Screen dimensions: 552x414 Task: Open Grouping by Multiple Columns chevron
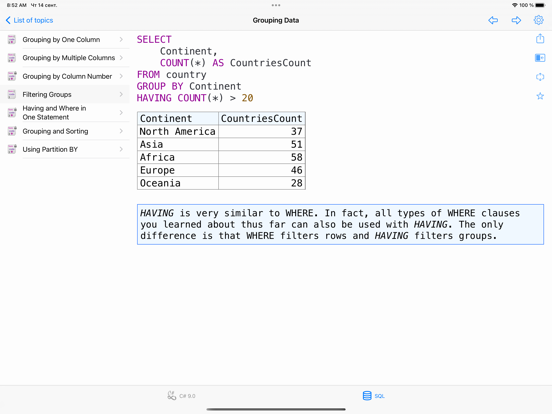pos(121,58)
